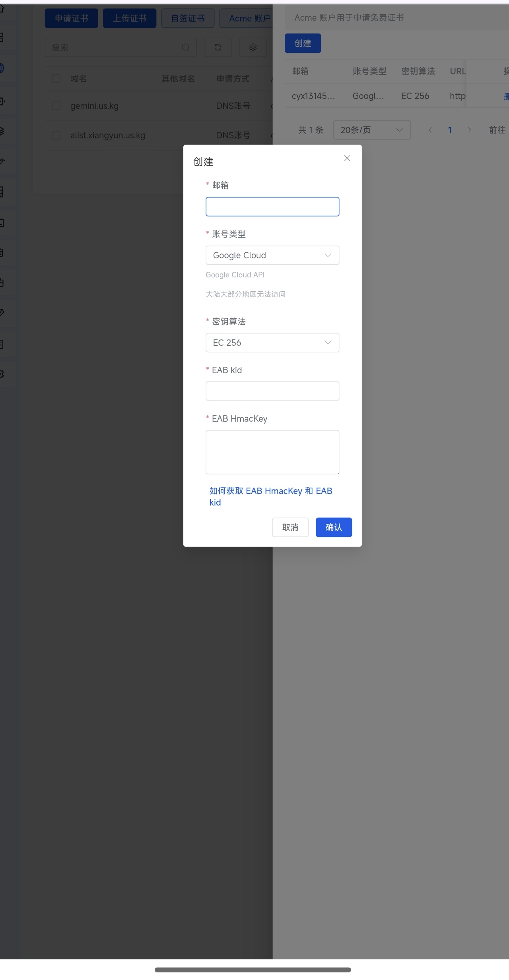Click the 自签证书 button
Viewport: 509px width, 980px height.
[x=188, y=18]
